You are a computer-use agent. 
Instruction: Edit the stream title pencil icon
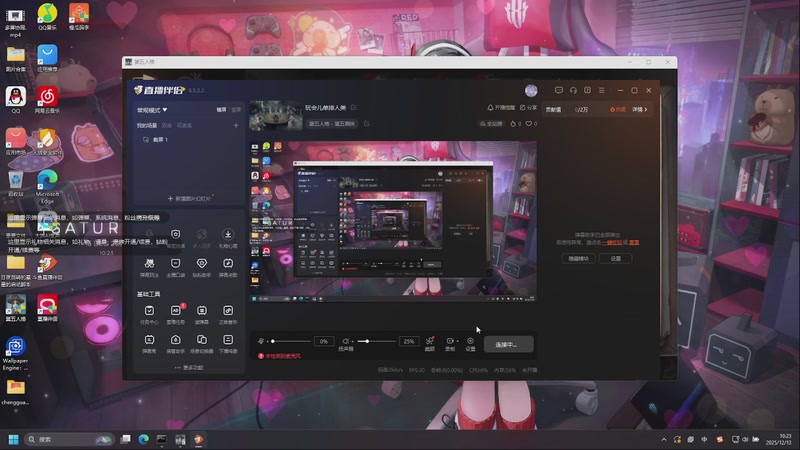point(354,108)
